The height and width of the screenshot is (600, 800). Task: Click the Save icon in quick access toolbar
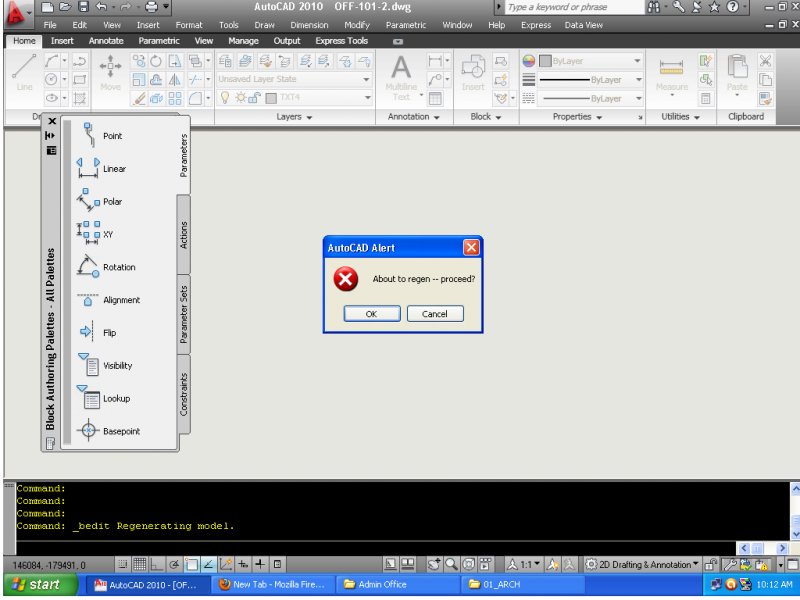tap(83, 7)
